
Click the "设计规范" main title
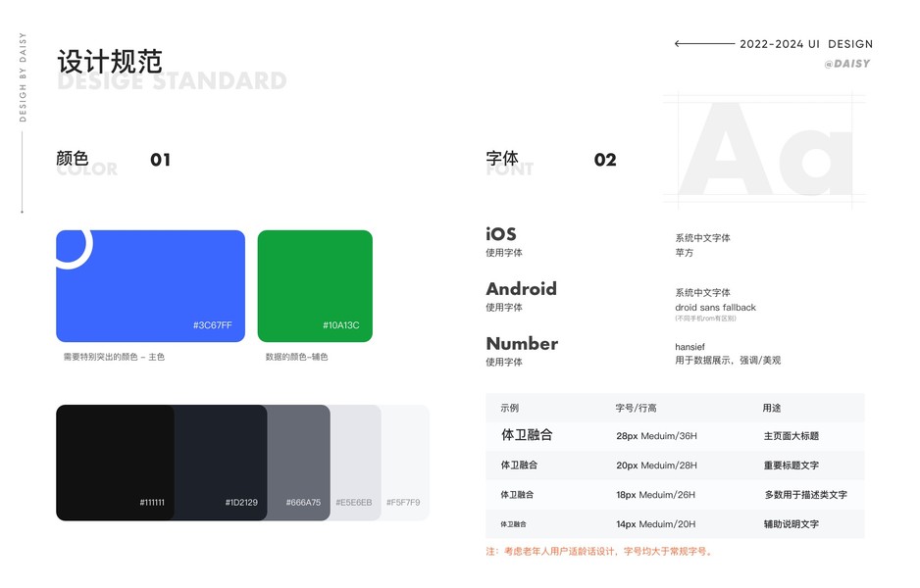110,62
